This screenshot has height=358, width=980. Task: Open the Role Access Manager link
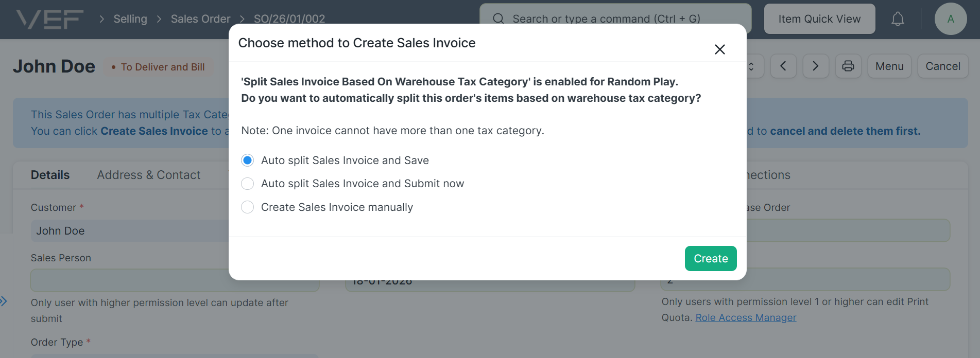746,318
